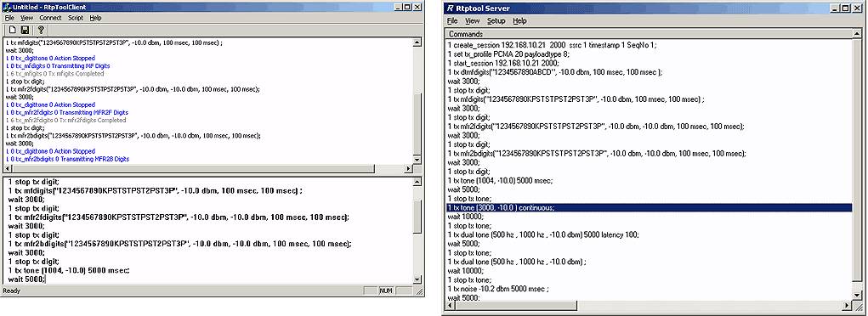
Task: Click 'Tx mfr2fdigits Completed' log line in client
Action: click(65, 120)
